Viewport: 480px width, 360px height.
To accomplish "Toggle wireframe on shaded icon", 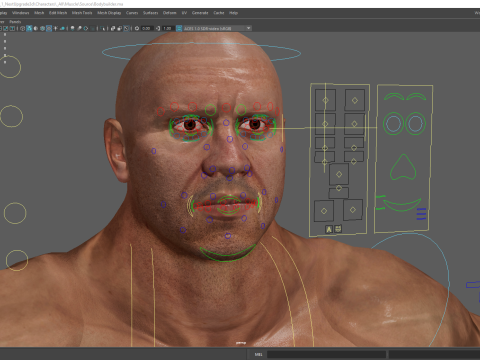I will pos(42,28).
